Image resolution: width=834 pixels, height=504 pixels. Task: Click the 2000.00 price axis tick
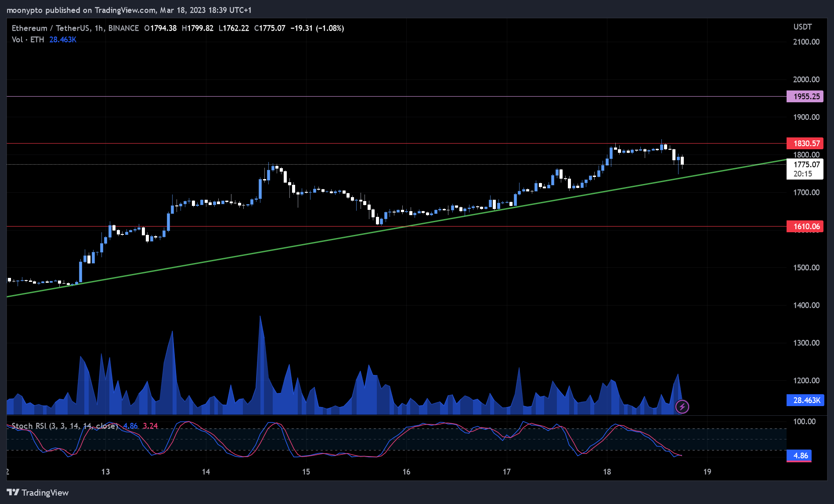pos(806,79)
